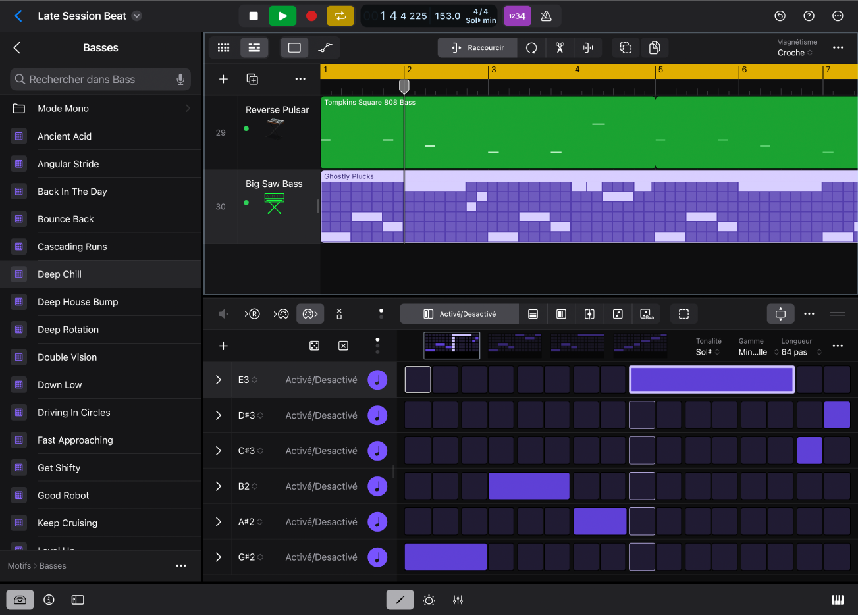Click bar 5 on the ruler
858x616 pixels.
[x=660, y=70]
